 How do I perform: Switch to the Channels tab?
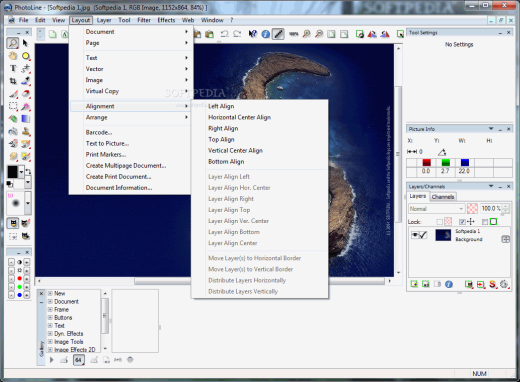(x=443, y=197)
